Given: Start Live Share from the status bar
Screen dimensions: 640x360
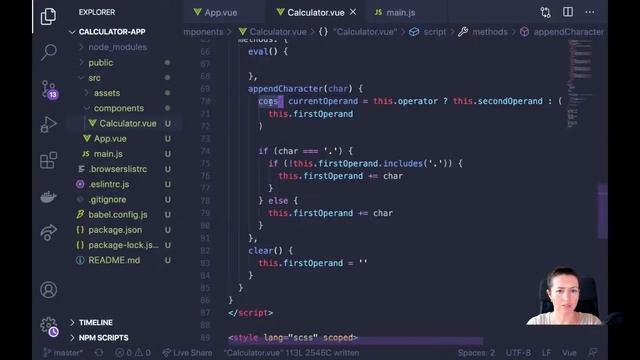Looking at the screenshot, I should click(187, 353).
